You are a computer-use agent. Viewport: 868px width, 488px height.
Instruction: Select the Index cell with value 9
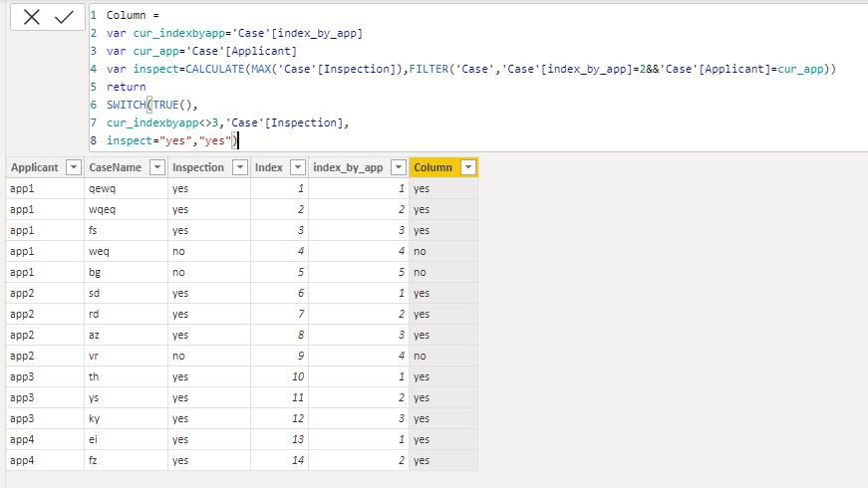(x=280, y=356)
